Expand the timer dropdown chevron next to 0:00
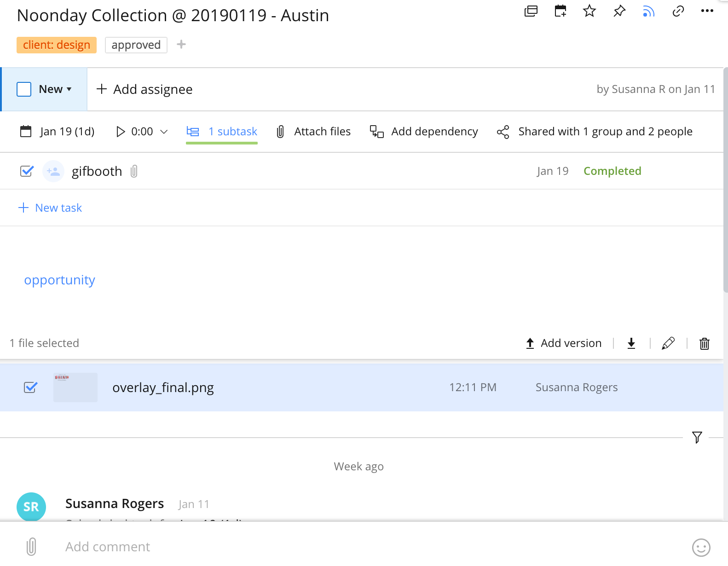The image size is (728, 566). click(x=164, y=132)
